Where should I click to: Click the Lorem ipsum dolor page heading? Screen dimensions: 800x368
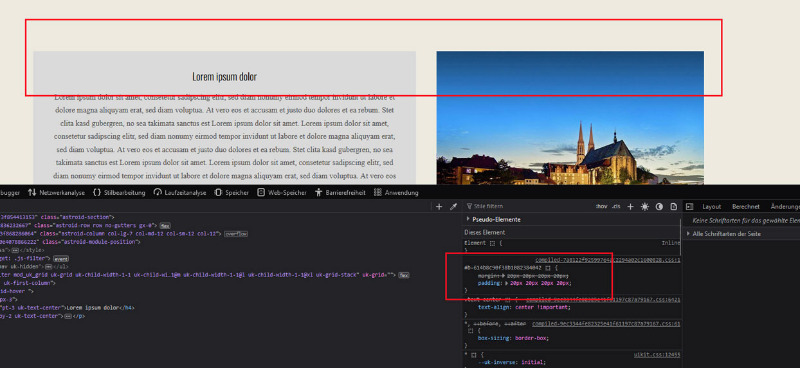(224, 77)
